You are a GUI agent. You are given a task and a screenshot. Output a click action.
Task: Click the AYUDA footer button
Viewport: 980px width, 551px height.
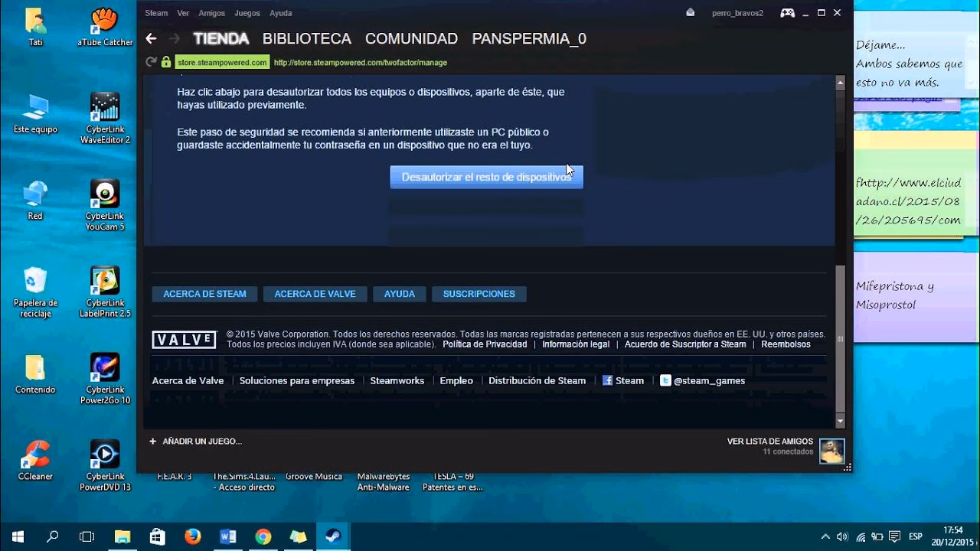(400, 294)
